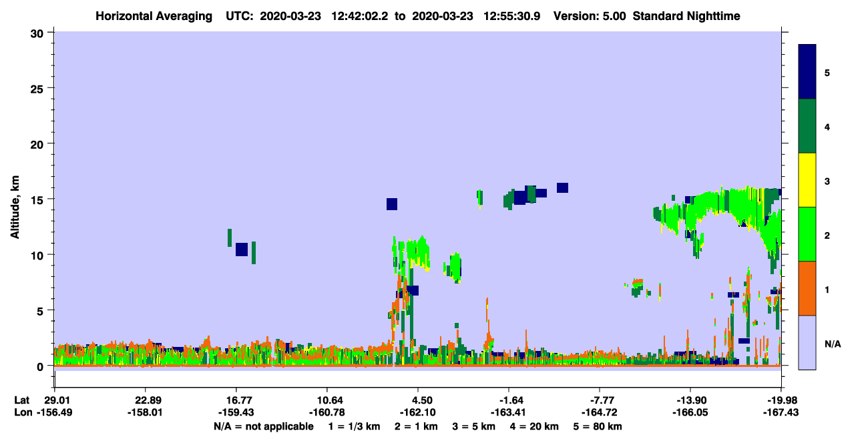
Task: Click the '2 = 1 km' legend text
Action: tap(416, 426)
